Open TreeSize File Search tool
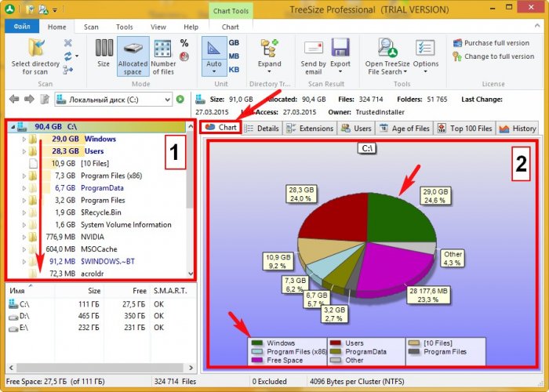 386,49
